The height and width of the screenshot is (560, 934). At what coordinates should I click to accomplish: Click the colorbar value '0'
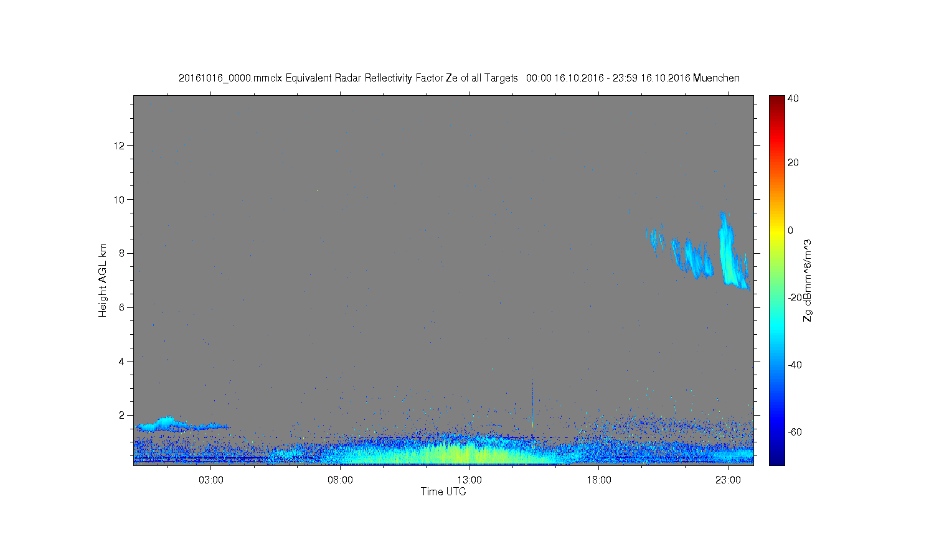pos(791,230)
